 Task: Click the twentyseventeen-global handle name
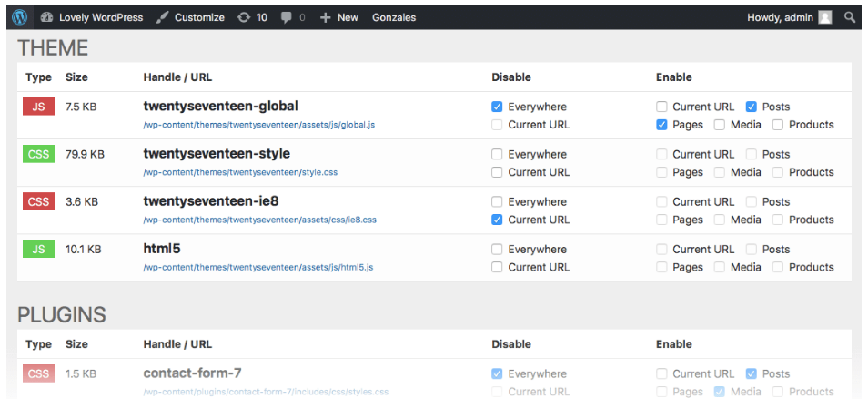[221, 106]
